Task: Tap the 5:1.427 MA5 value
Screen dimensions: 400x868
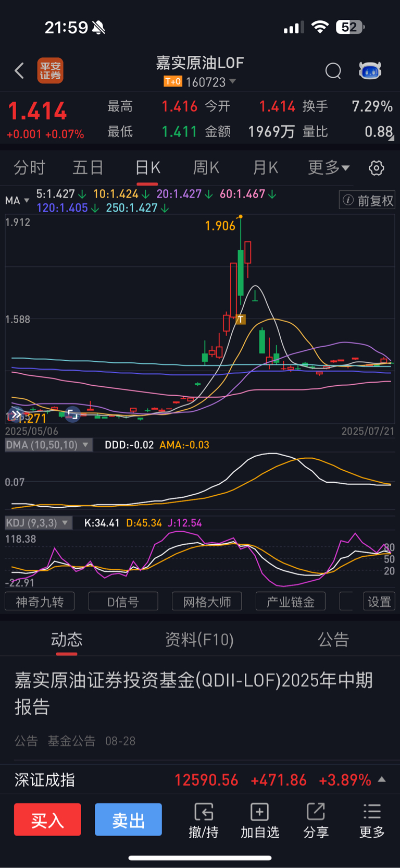Action: 56,194
